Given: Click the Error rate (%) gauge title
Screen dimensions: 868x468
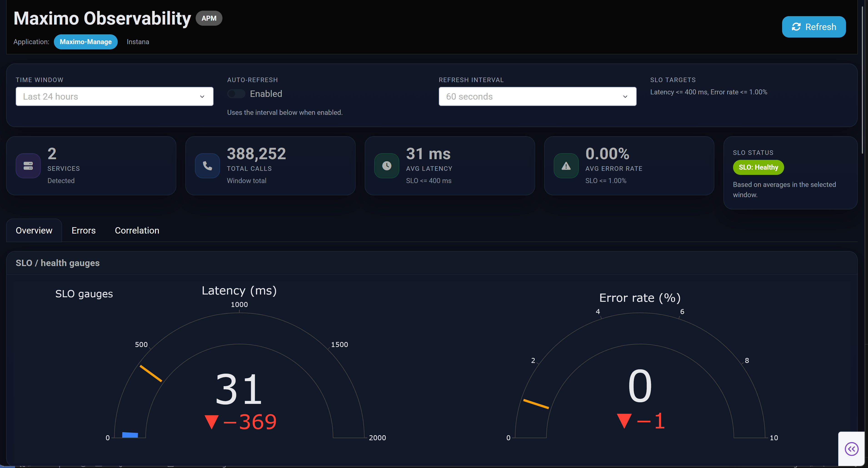Looking at the screenshot, I should pos(640,298).
